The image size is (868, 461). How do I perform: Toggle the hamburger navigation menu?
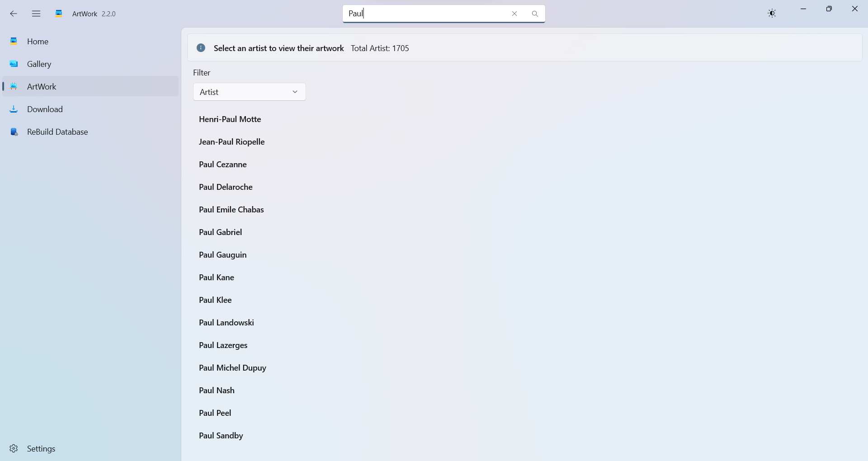36,14
